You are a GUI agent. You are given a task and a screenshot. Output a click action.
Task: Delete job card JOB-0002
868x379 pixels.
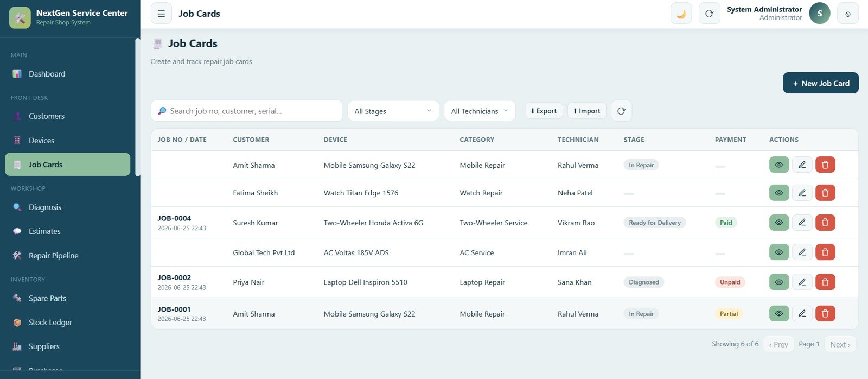click(825, 282)
